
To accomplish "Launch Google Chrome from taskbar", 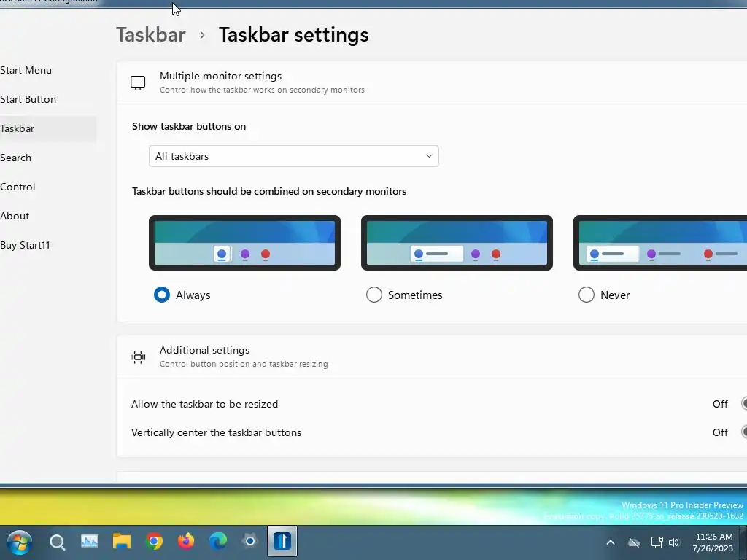I will 154,542.
